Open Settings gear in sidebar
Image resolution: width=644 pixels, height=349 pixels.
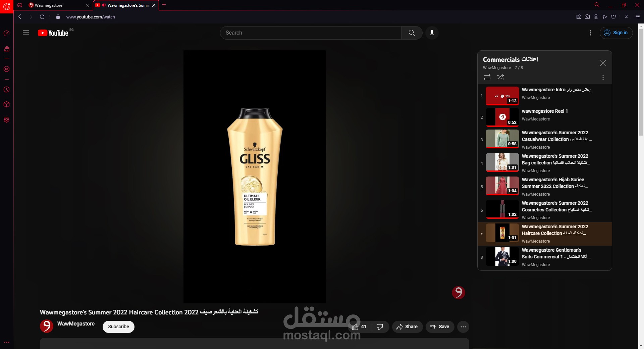click(6, 120)
